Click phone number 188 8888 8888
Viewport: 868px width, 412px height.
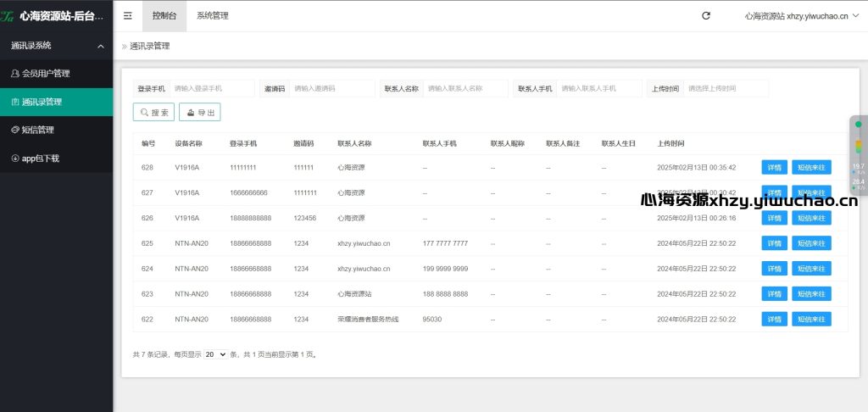point(445,294)
